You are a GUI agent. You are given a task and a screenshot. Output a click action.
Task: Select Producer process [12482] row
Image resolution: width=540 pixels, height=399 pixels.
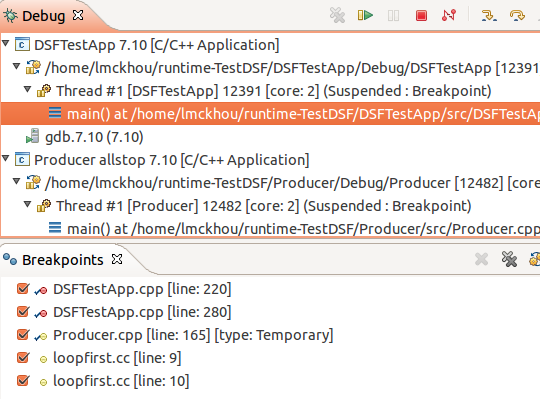pyautogui.click(x=292, y=183)
